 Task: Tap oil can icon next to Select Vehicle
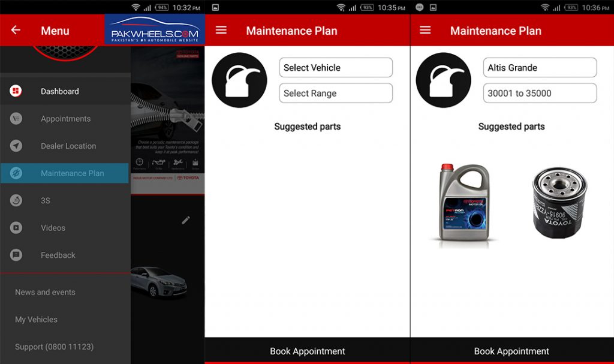pyautogui.click(x=239, y=80)
